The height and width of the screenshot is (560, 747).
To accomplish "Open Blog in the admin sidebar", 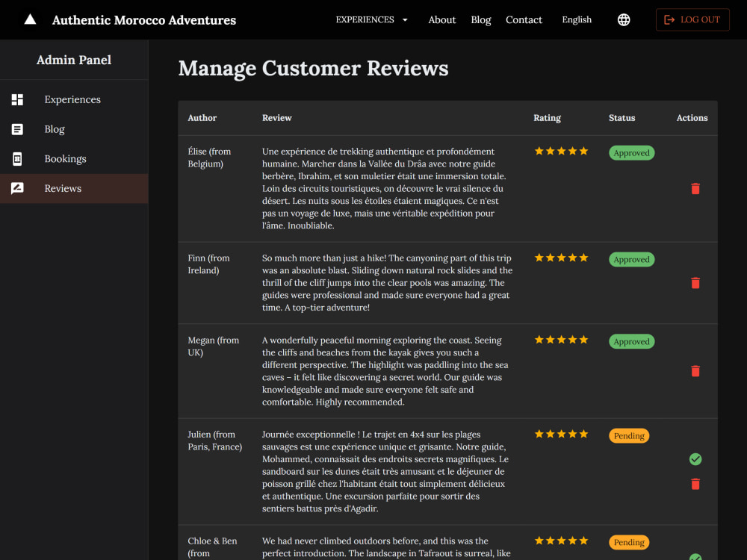I will 74,129.
